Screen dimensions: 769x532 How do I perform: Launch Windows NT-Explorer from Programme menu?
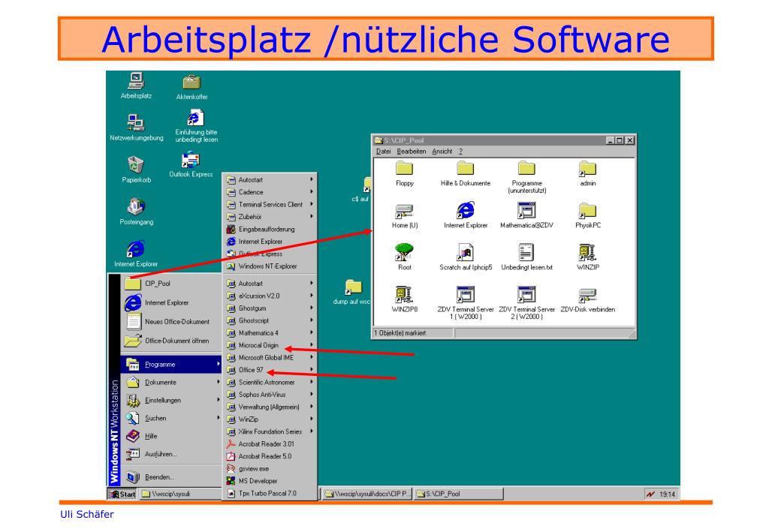[270, 266]
